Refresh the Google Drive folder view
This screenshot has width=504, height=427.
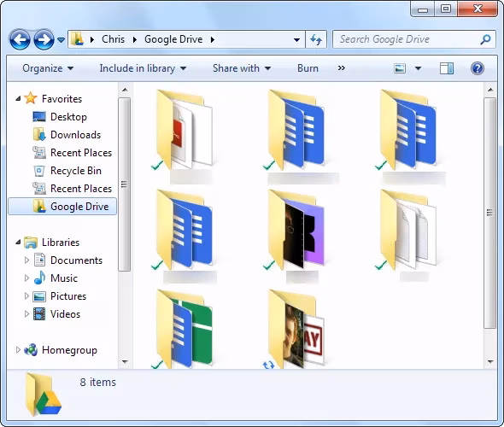pyautogui.click(x=316, y=39)
